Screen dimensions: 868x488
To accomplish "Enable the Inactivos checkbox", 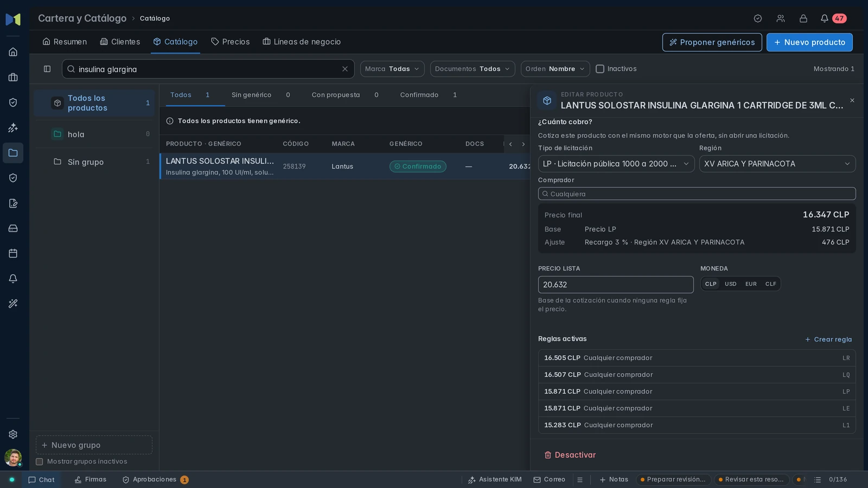I will click(600, 69).
